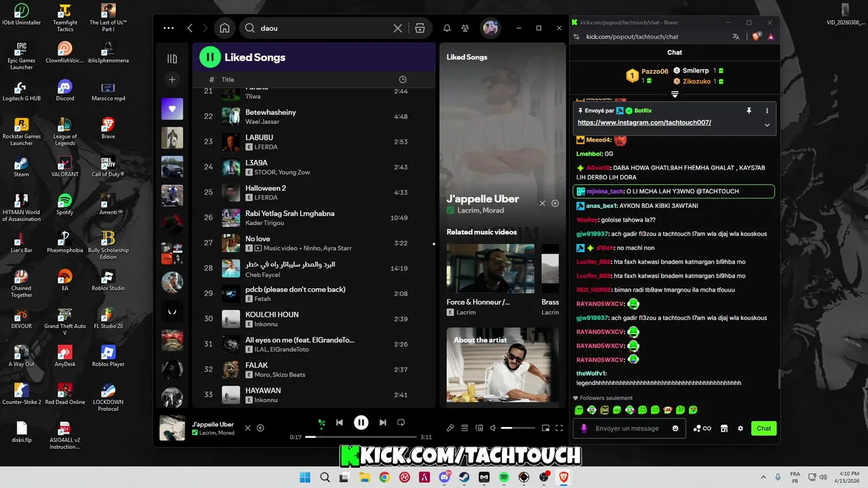Open the Spotify three-dots app menu
The height and width of the screenshot is (488, 868).
click(169, 28)
